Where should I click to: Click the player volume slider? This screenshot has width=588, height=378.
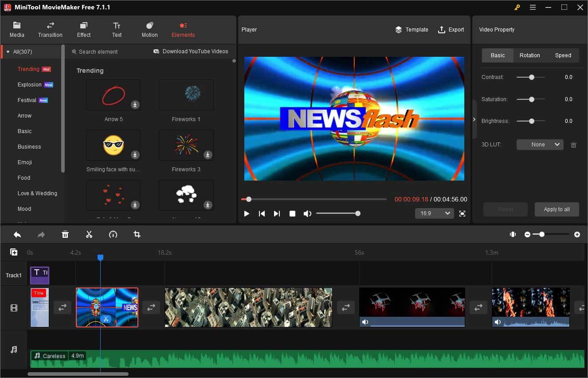click(337, 213)
